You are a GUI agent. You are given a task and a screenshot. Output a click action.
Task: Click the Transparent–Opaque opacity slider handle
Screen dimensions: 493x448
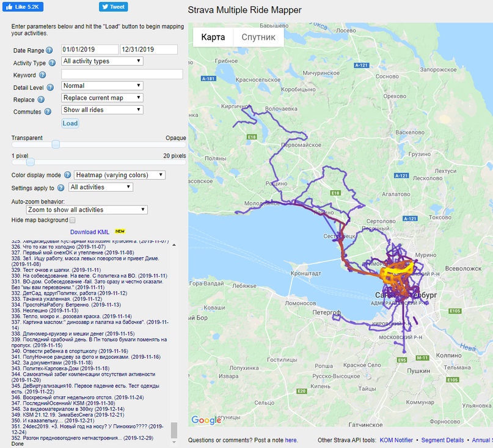pyautogui.click(x=56, y=144)
